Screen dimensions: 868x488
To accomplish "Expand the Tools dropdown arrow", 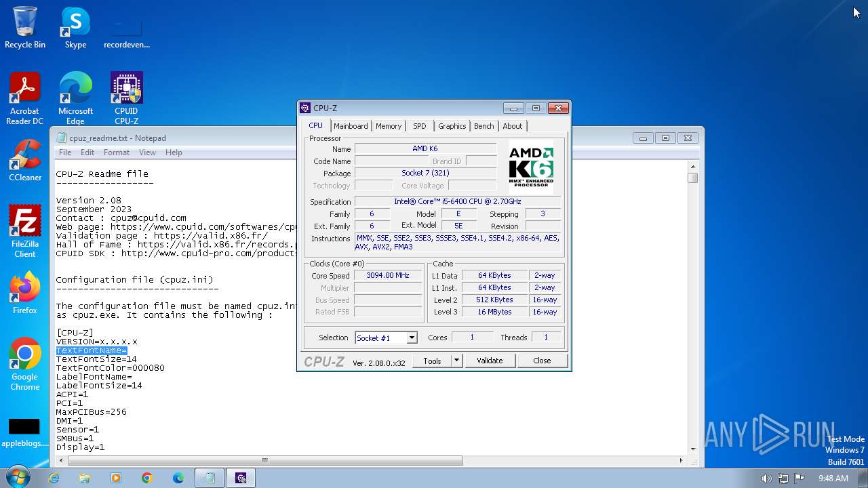I will pos(456,361).
